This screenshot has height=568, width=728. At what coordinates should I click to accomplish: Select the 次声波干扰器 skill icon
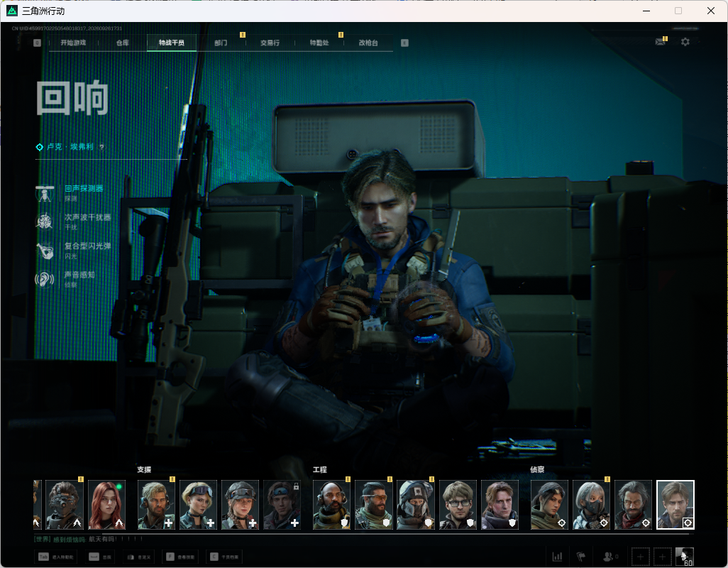tap(45, 222)
